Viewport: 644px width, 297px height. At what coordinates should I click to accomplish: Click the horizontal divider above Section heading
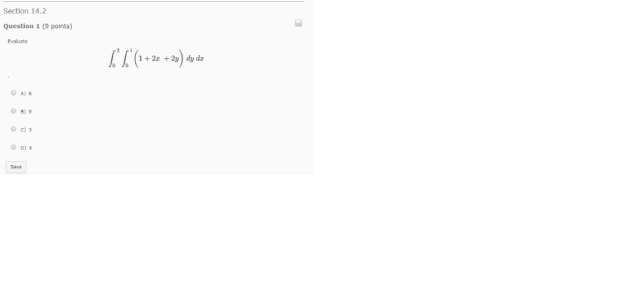pyautogui.click(x=152, y=2)
